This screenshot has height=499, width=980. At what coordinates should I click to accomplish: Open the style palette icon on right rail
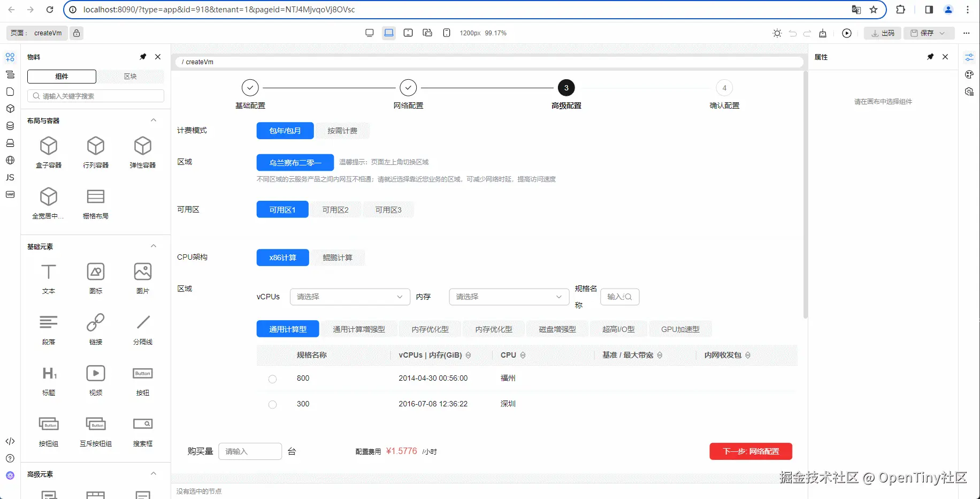coord(969,74)
